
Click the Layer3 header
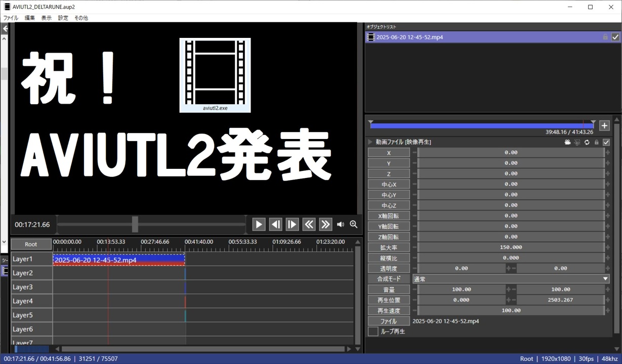(31, 287)
